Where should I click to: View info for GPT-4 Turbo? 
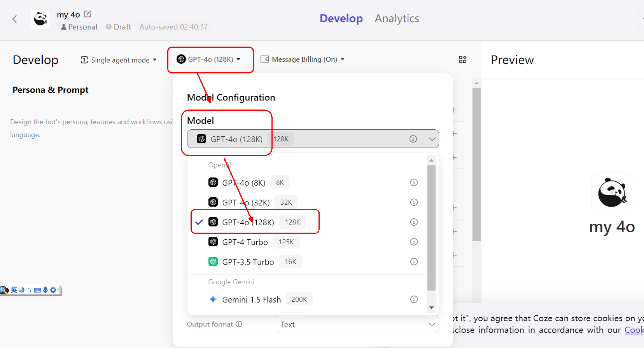pos(414,242)
